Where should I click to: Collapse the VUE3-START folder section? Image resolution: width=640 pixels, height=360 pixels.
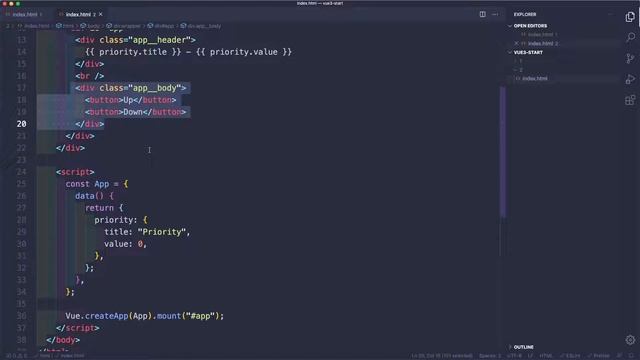point(528,52)
